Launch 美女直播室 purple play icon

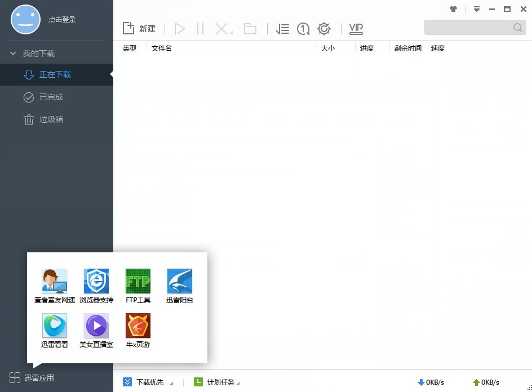coord(96,326)
